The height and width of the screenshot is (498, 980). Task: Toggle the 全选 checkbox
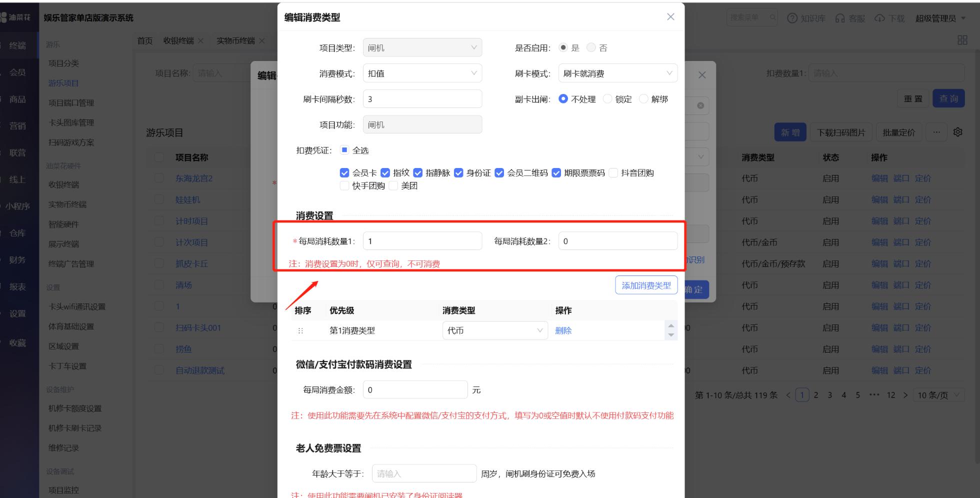(x=344, y=150)
